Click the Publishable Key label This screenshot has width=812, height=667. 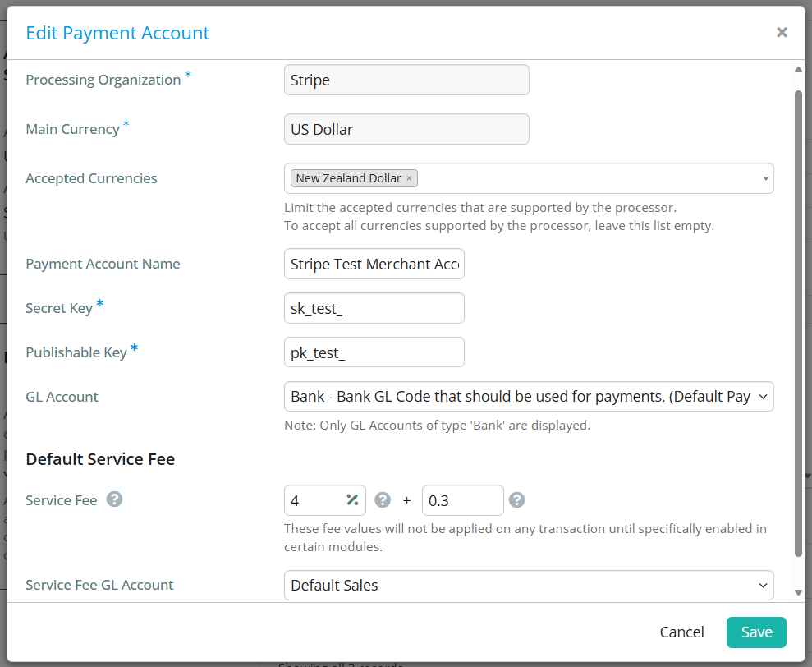tap(76, 352)
